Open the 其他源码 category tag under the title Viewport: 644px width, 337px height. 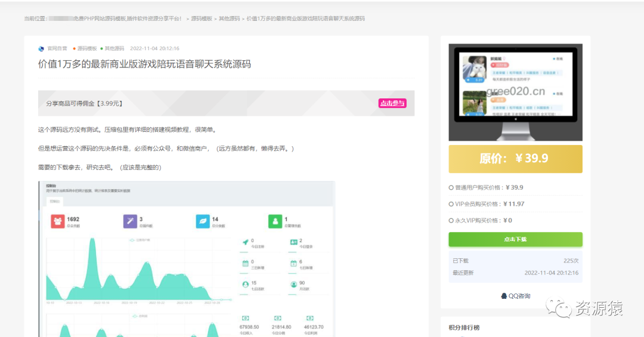[x=114, y=48]
